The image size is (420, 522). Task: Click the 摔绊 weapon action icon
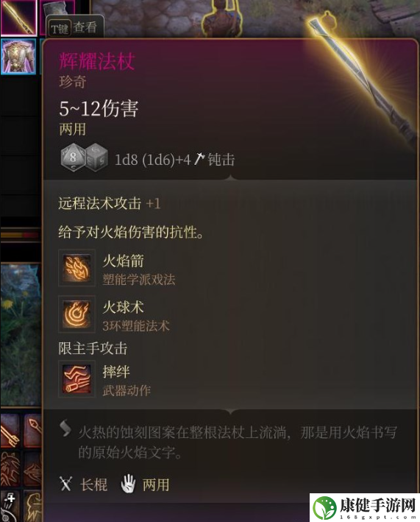point(76,379)
